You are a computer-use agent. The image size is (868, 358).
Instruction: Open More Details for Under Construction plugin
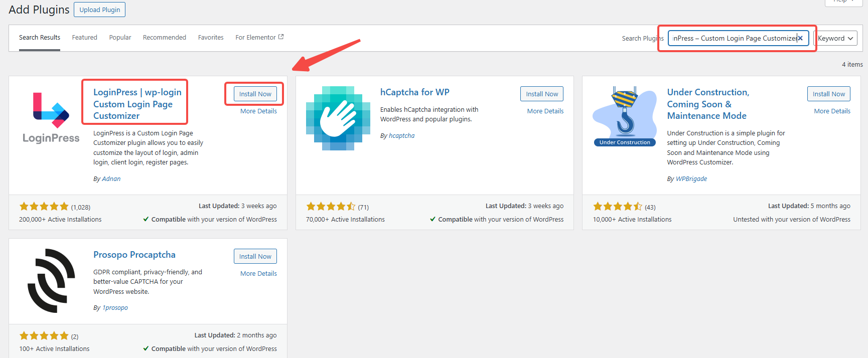click(x=832, y=111)
